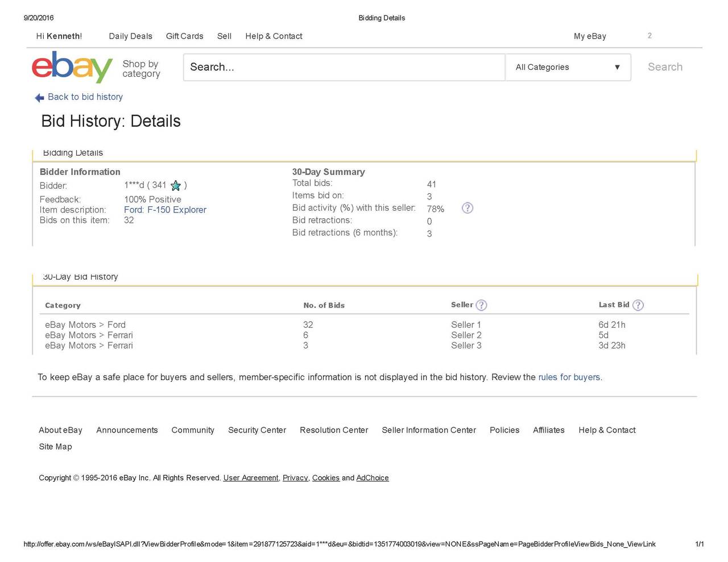Click the notification count 2 in header
Viewport: 728px width, 562px height.
[650, 35]
